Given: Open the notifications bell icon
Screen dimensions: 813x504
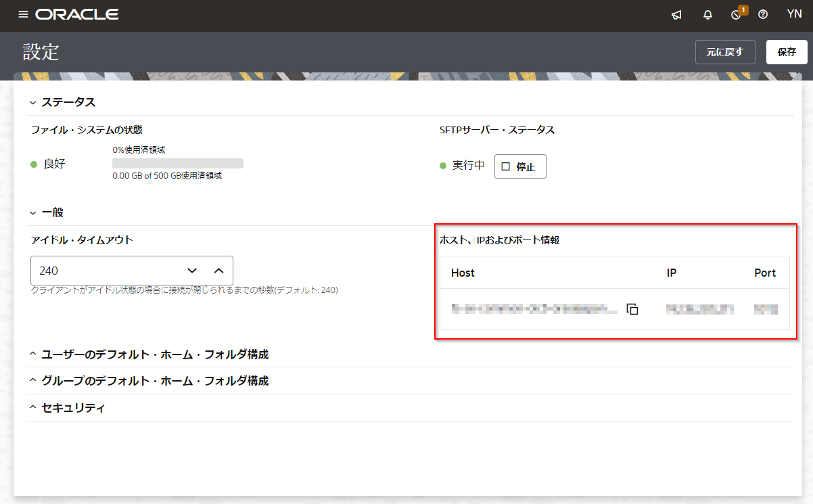Looking at the screenshot, I should pyautogui.click(x=708, y=15).
